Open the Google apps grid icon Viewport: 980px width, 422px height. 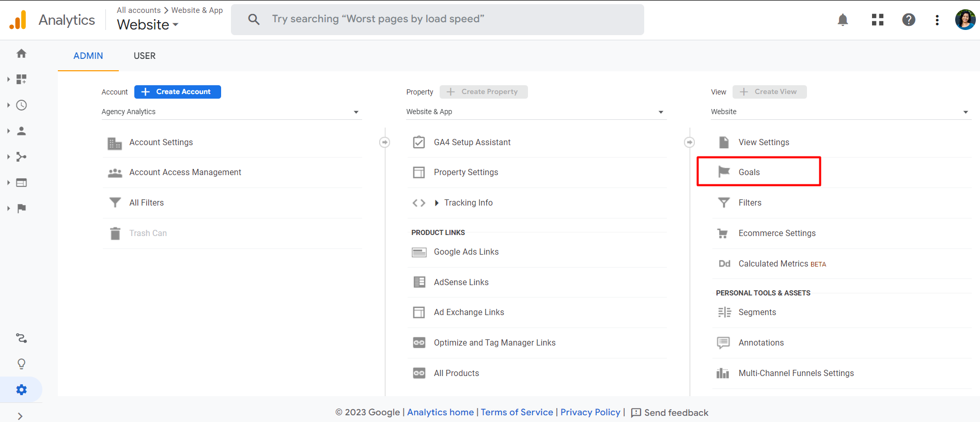click(x=877, y=20)
